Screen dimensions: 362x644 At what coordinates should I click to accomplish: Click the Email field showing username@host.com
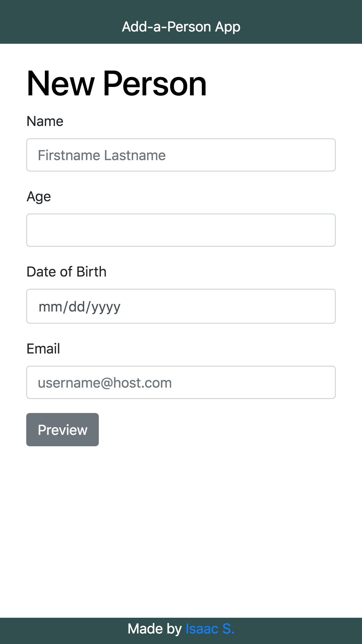click(181, 382)
